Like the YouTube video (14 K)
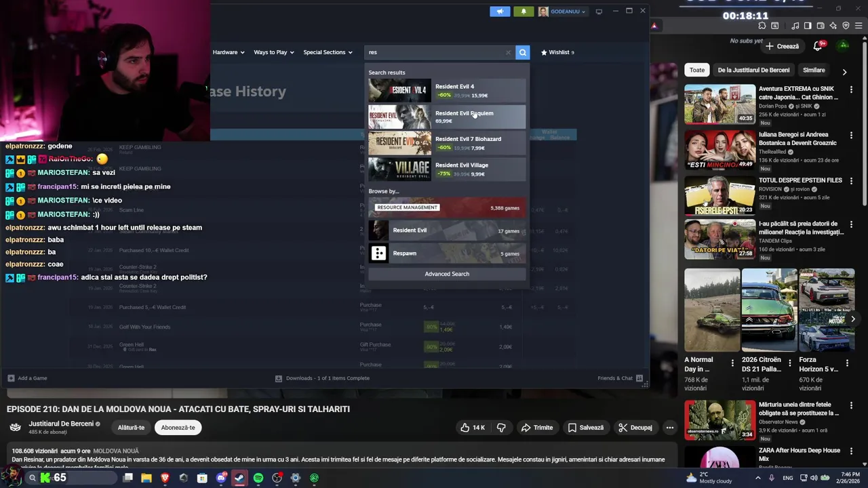 coord(472,428)
